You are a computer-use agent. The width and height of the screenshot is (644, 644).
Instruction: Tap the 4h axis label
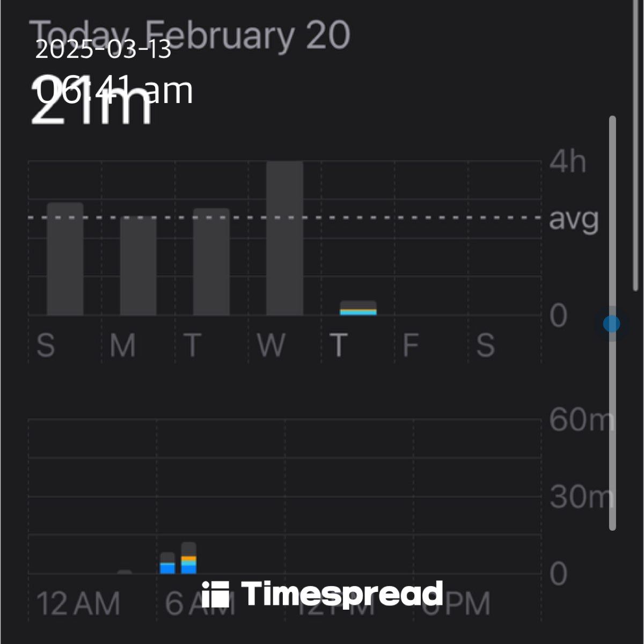567,162
